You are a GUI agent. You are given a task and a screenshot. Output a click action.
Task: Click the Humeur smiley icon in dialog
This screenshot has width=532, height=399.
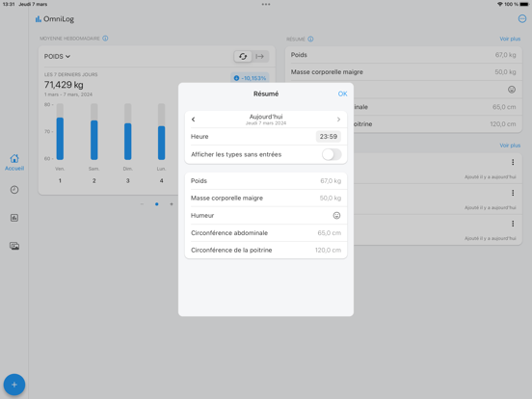tap(336, 216)
